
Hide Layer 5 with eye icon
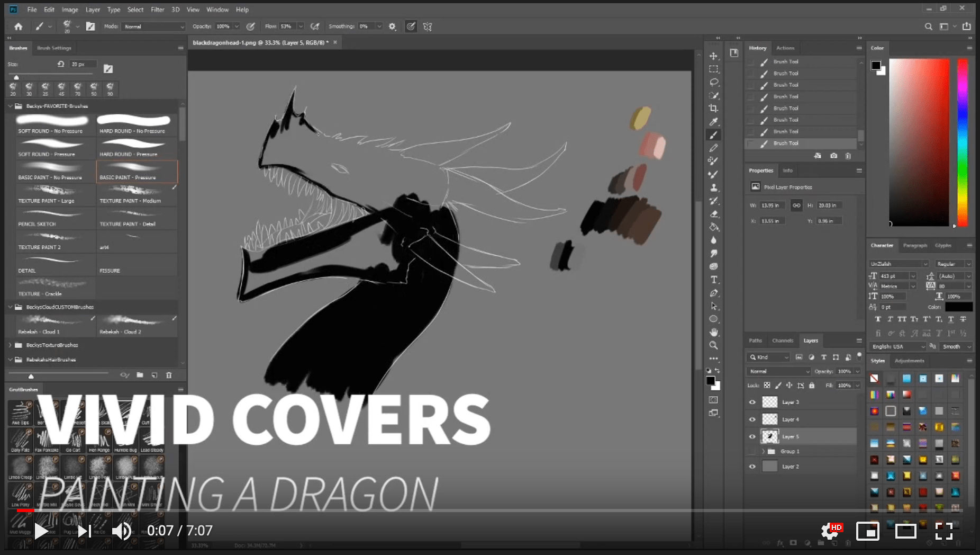tap(752, 437)
